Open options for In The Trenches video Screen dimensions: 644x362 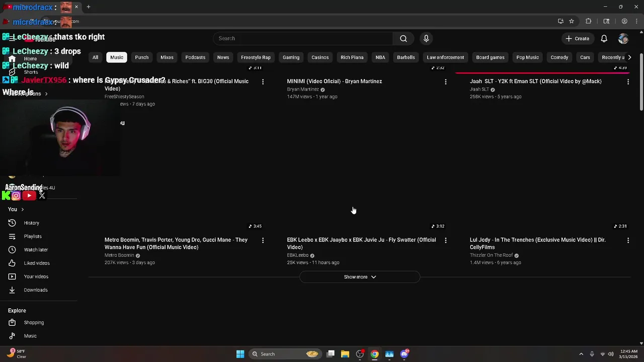pos(628,240)
